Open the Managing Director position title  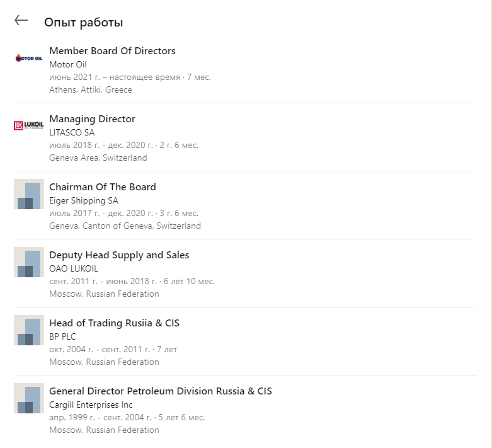[x=92, y=119]
